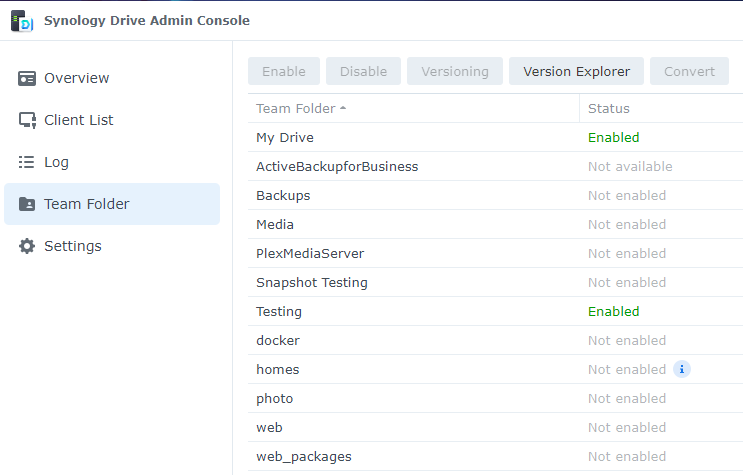The image size is (743, 475).
Task: Go to the Client List page
Action: (x=112, y=120)
